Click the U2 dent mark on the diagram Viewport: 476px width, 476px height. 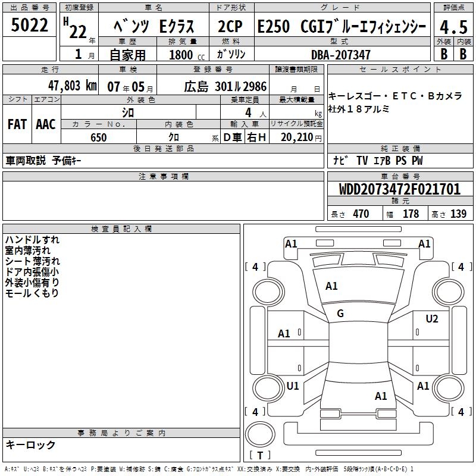tap(431, 319)
